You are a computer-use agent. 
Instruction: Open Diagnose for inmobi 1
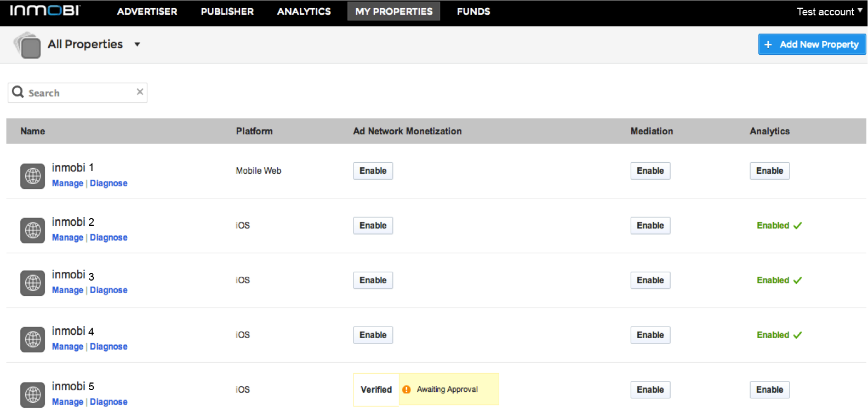(108, 183)
